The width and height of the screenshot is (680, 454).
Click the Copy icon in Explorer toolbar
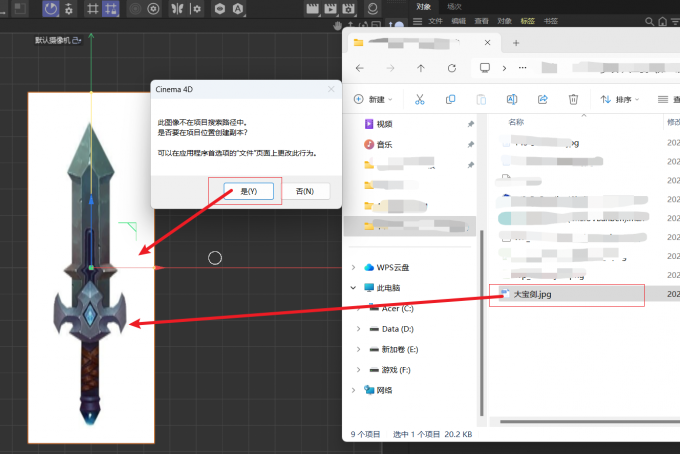(x=451, y=99)
